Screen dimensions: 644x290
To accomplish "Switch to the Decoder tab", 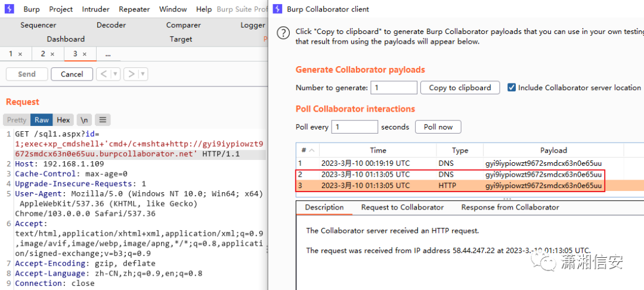I will click(112, 25).
